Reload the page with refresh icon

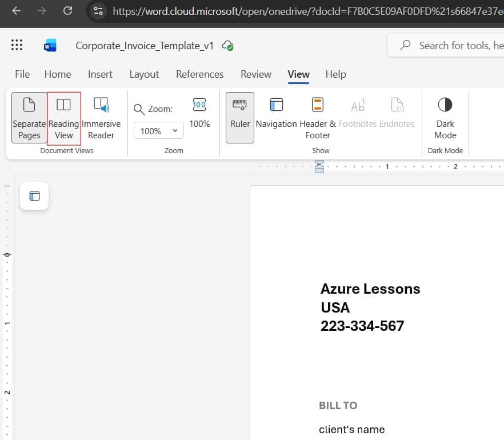point(67,11)
